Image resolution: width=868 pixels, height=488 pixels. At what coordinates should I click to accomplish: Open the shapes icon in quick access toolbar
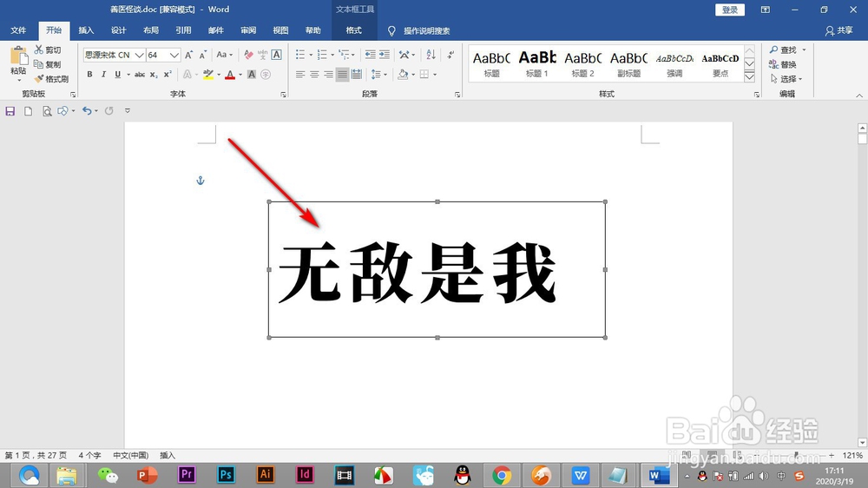coord(62,111)
